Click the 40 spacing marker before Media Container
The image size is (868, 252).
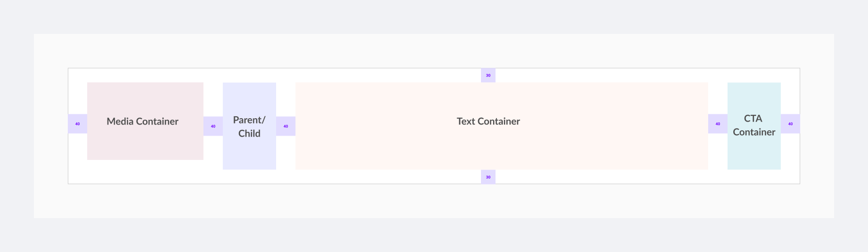point(77,124)
